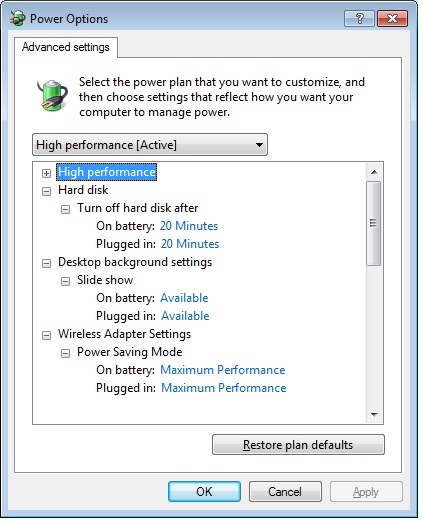Viewport: 423px width, 523px height.
Task: Confirm with the OK button
Action: [x=204, y=492]
